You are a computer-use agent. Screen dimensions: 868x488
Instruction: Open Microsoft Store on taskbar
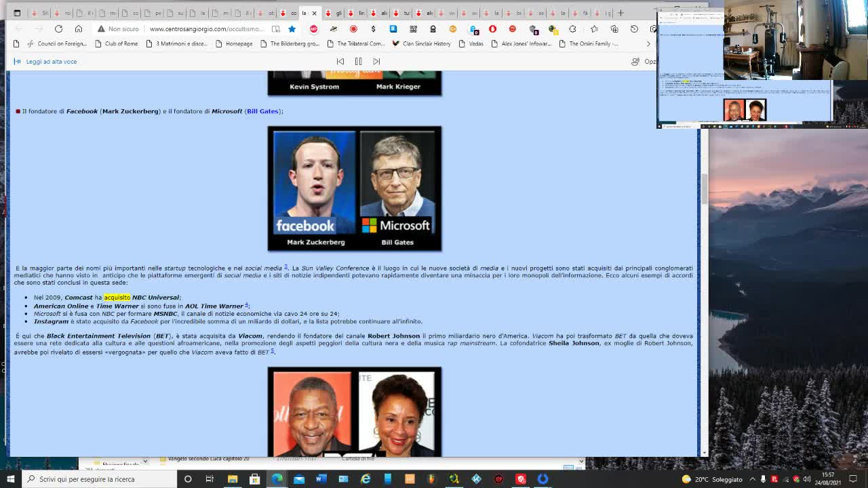tap(255, 479)
